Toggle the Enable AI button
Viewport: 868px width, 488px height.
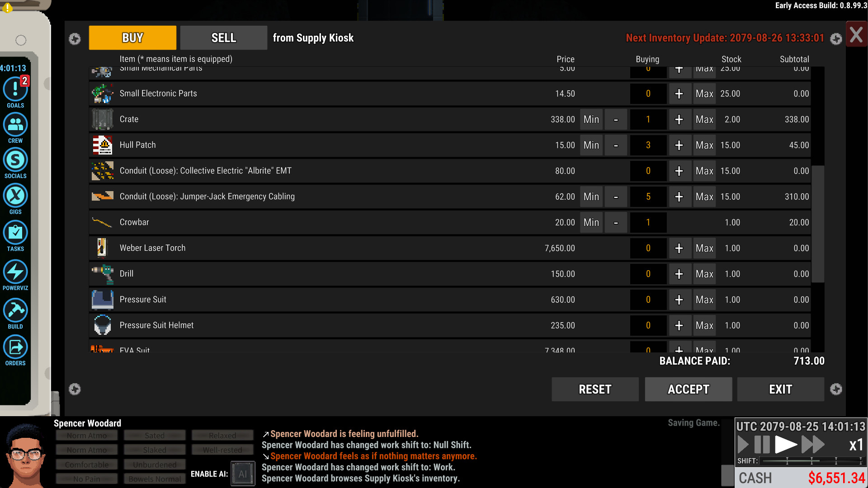click(243, 474)
